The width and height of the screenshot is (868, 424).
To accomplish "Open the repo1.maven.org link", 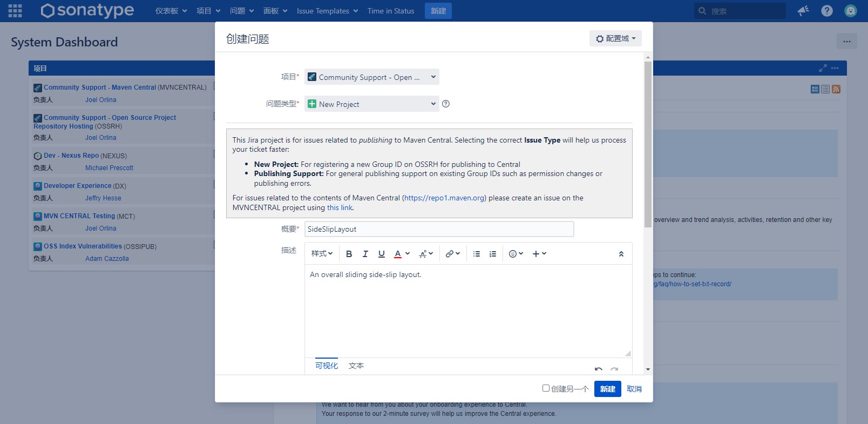I will 444,198.
